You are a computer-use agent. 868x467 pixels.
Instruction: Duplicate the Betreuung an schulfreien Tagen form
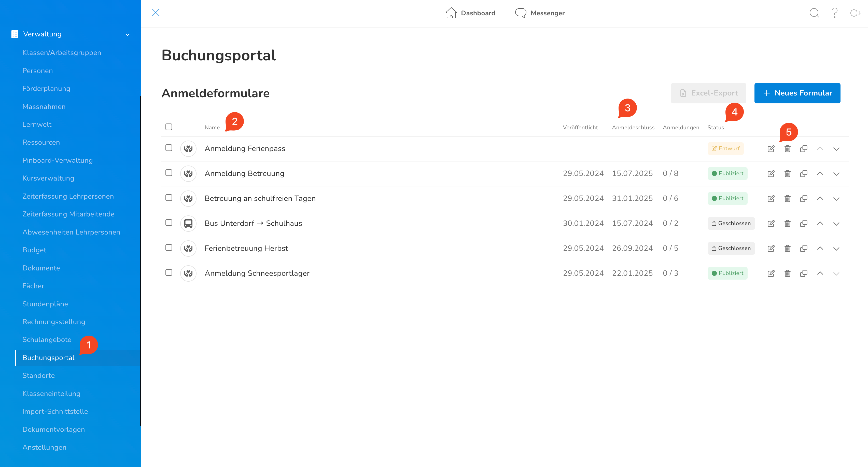(x=804, y=199)
